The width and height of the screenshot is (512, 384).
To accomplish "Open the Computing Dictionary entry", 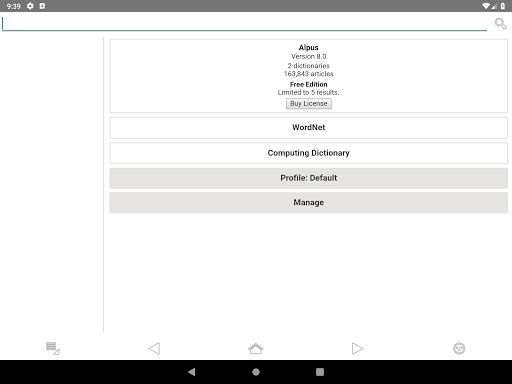I will [x=309, y=153].
